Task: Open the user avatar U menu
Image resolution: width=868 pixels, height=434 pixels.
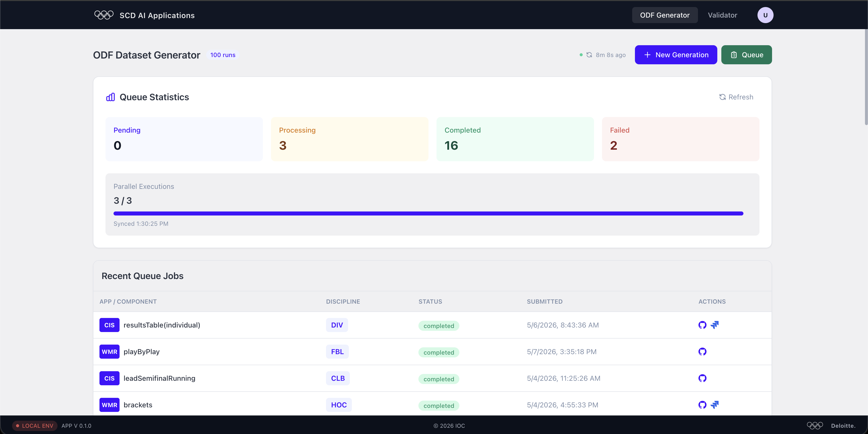Action: 765,15
